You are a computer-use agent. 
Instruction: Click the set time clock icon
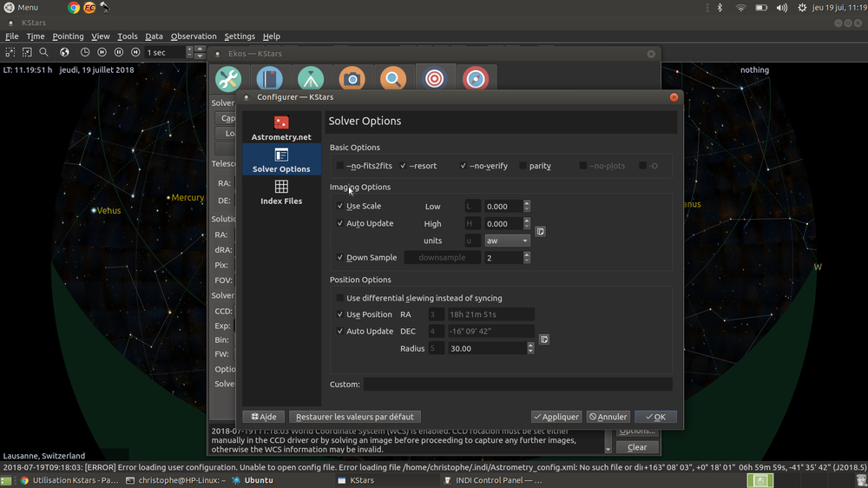coord(85,52)
